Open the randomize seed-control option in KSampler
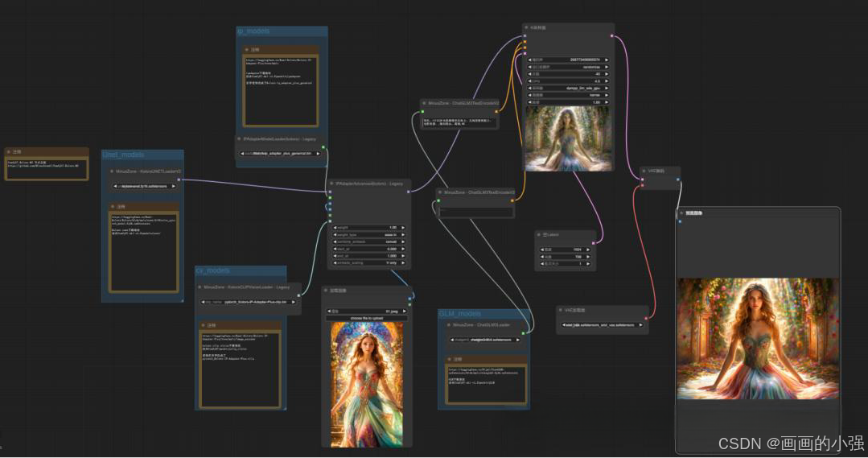 568,67
